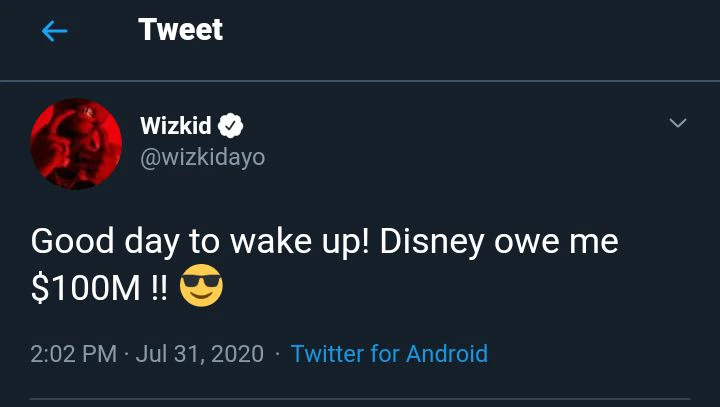This screenshot has height=407, width=720.
Task: Click the sunglasses emoji in the tweet
Action: tap(201, 287)
